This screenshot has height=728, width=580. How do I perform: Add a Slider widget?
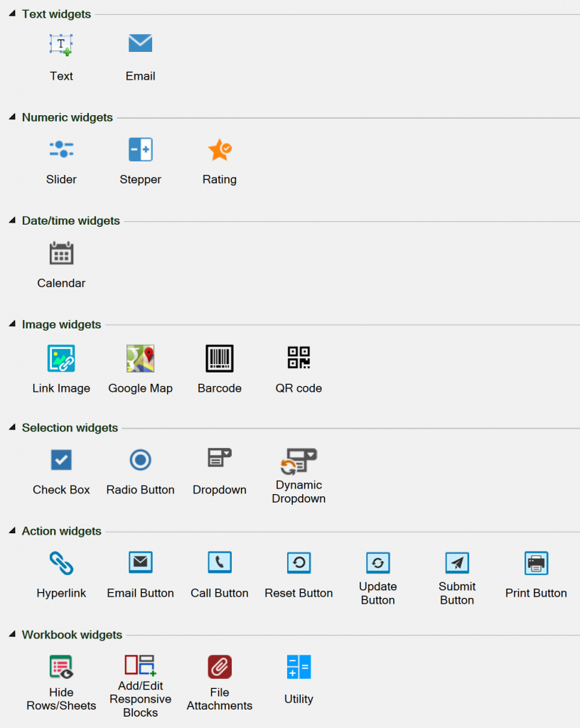[x=61, y=149]
